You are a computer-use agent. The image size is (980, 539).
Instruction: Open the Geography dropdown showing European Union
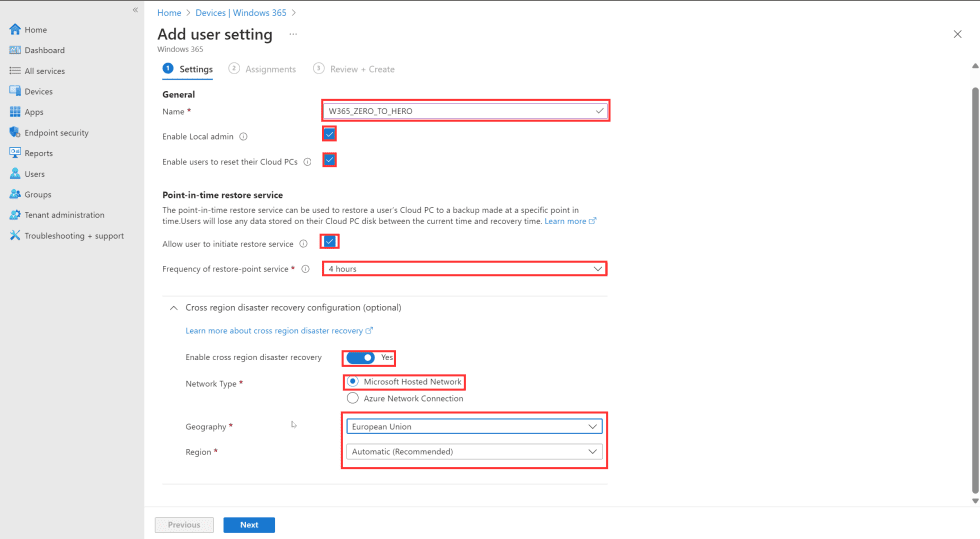coord(474,426)
